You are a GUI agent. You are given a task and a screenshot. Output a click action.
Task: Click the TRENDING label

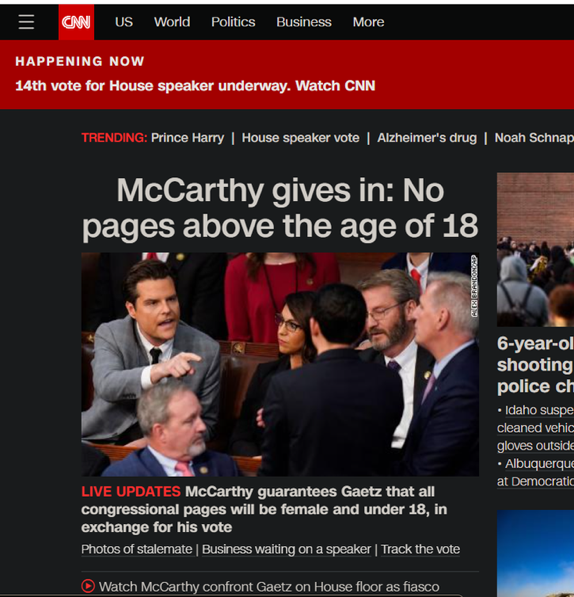point(114,137)
